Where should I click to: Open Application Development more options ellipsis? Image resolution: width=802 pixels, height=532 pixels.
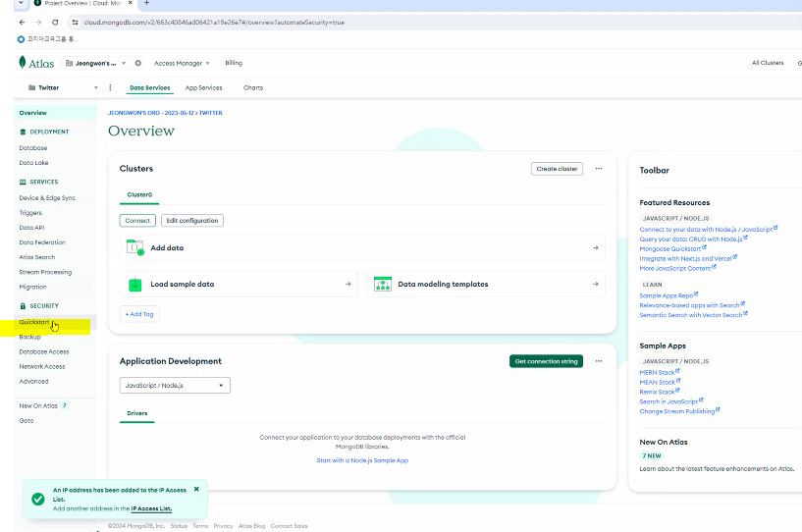(599, 361)
